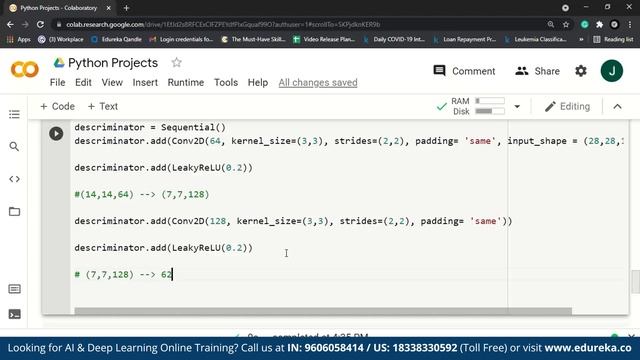Screen dimensions: 640x360
Task: Click the Share button
Action: [x=537, y=71]
